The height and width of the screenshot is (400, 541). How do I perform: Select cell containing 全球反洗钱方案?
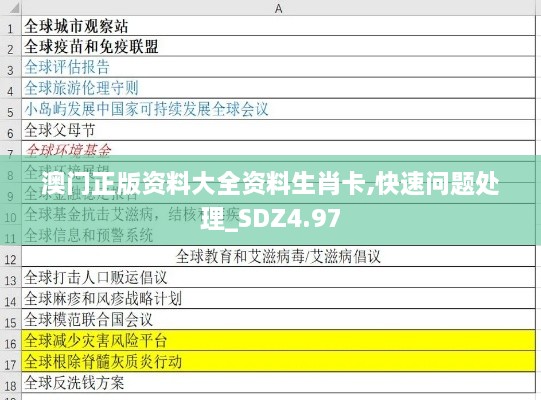(278, 383)
